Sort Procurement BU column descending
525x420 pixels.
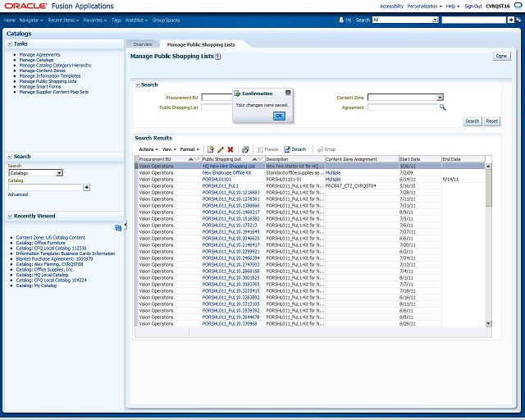coord(197,159)
